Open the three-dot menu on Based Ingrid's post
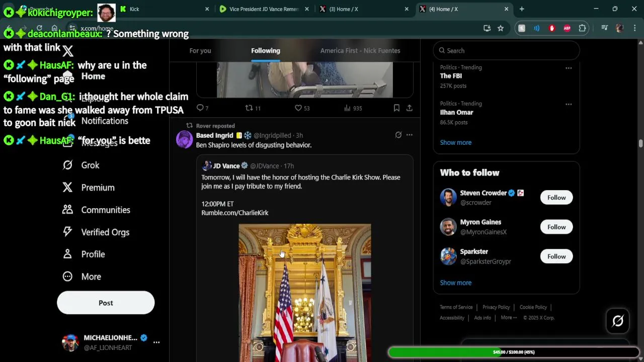The width and height of the screenshot is (644, 362). point(409,135)
